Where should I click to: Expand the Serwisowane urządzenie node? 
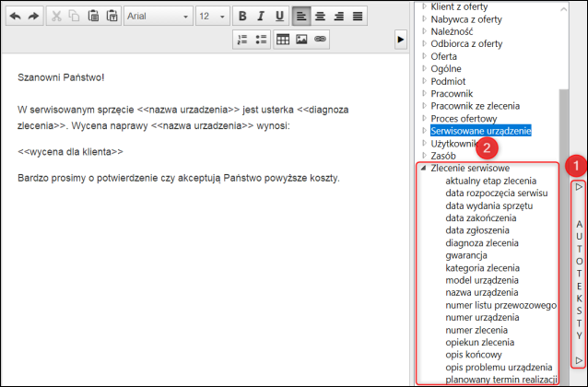coord(425,131)
